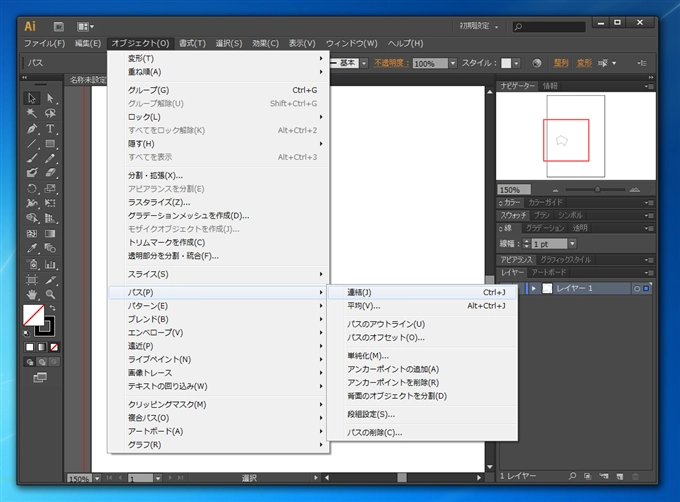680x502 pixels.
Task: Swap fill and stroke colors arrow
Action: coord(52,308)
